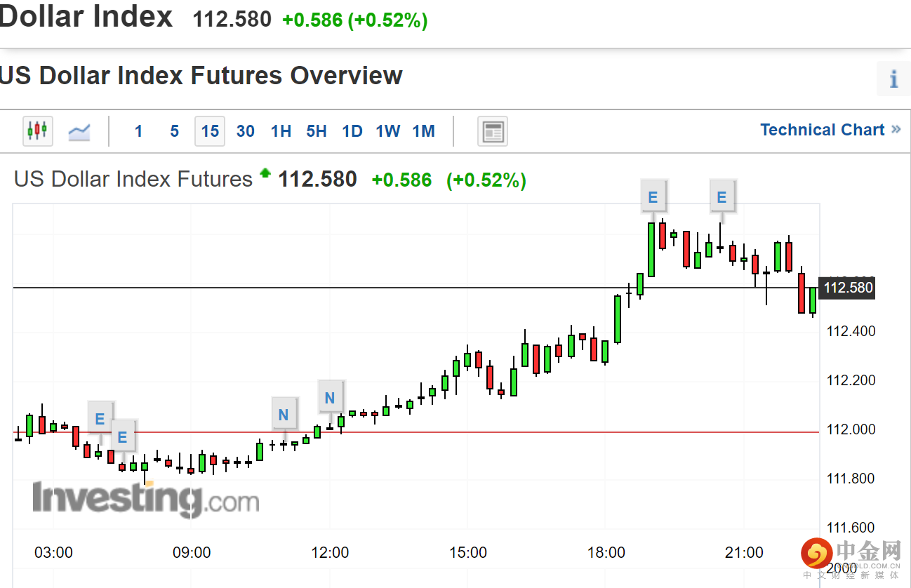This screenshot has width=911, height=588.
Task: Select the 5 minute interval
Action: coord(174,131)
